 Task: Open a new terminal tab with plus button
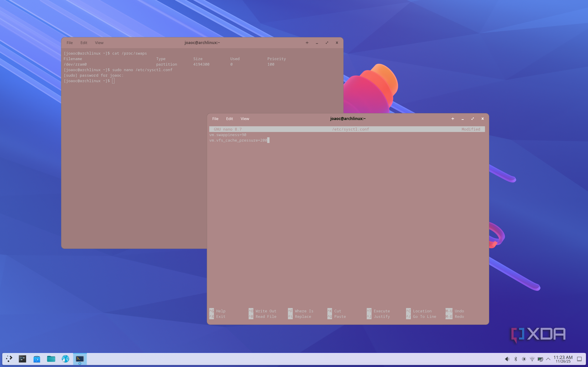453,119
